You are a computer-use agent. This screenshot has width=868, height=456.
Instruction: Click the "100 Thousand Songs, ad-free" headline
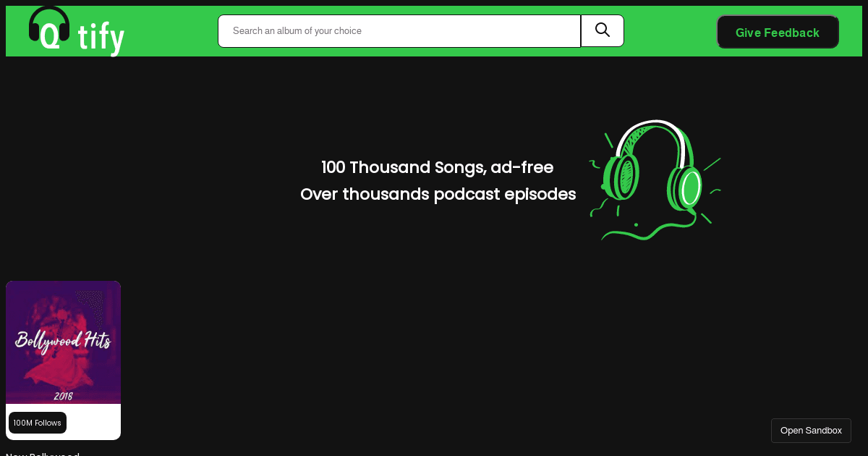click(x=438, y=167)
